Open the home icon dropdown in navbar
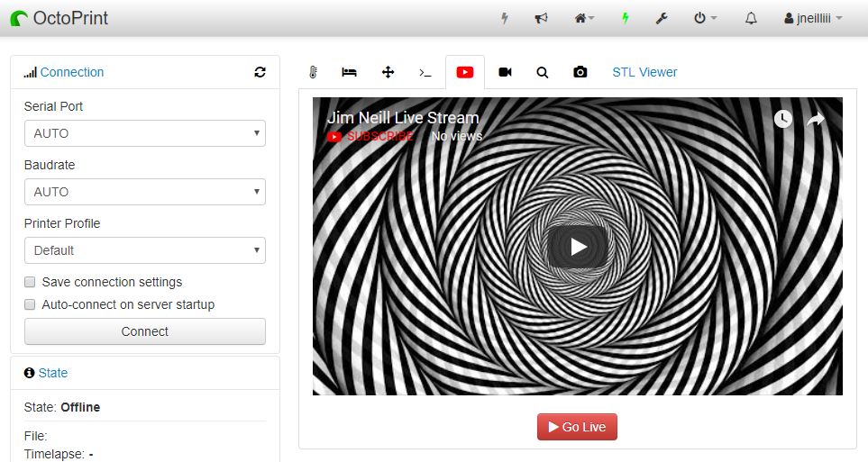868x462 pixels. [584, 18]
